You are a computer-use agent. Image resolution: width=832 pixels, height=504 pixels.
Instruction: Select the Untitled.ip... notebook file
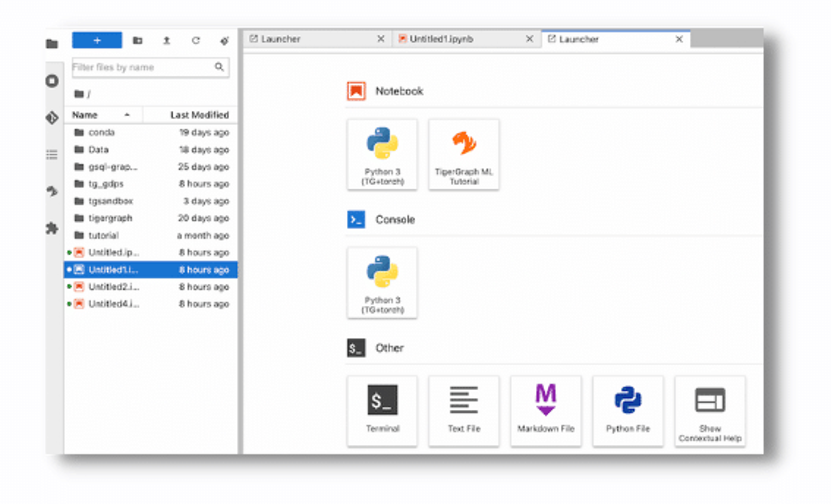(151, 253)
